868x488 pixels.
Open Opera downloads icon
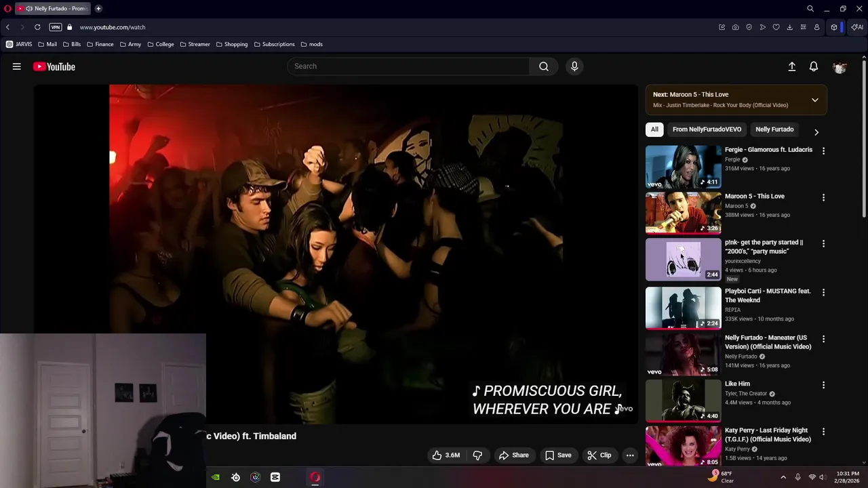(789, 27)
